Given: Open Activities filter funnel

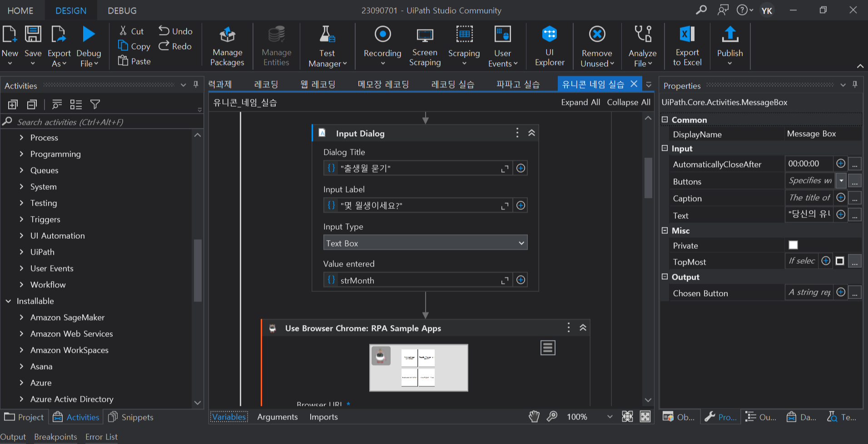Looking at the screenshot, I should tap(95, 104).
